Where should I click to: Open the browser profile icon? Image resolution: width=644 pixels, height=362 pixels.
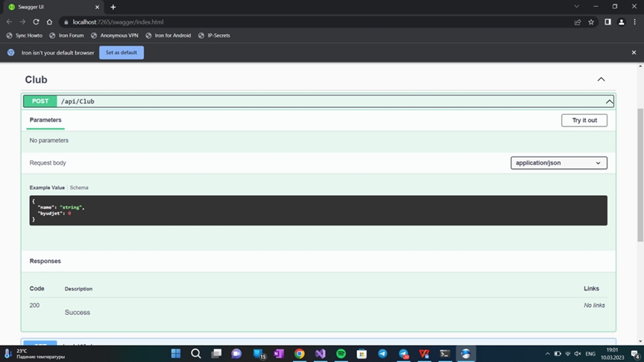[622, 22]
